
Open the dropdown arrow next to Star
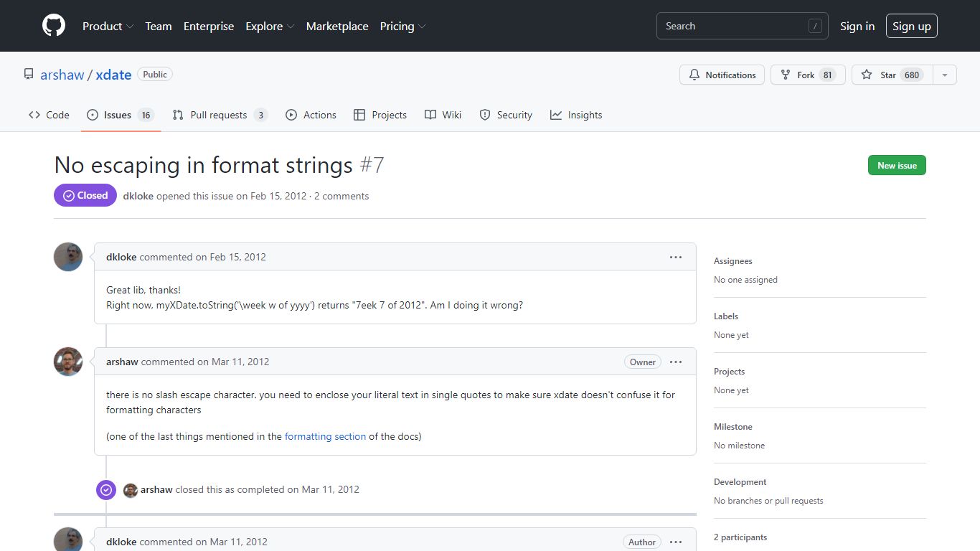(945, 75)
